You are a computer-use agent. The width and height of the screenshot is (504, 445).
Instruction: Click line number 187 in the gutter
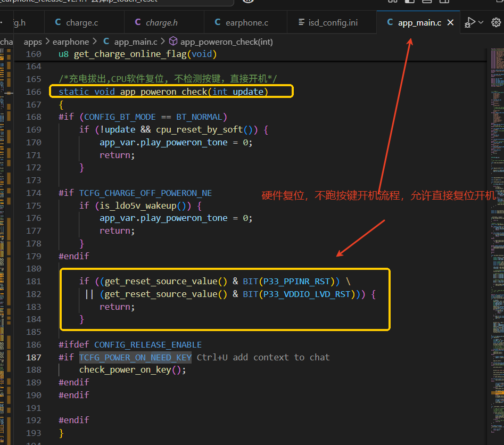[x=34, y=357]
